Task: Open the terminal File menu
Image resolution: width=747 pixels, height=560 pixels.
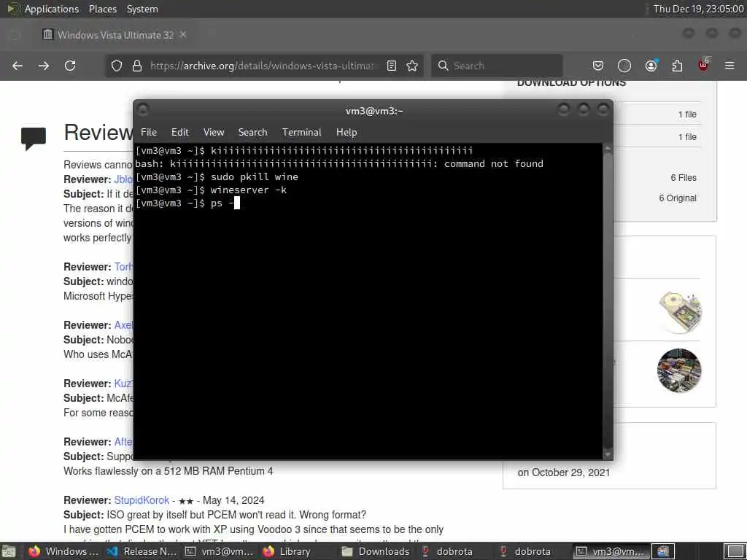Action: (x=149, y=133)
